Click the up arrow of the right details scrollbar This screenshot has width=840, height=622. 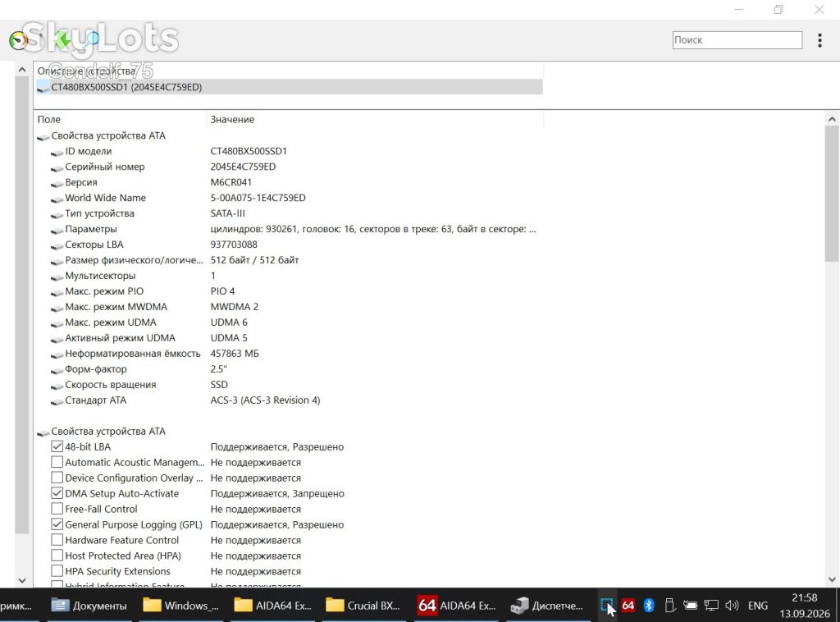[x=832, y=119]
